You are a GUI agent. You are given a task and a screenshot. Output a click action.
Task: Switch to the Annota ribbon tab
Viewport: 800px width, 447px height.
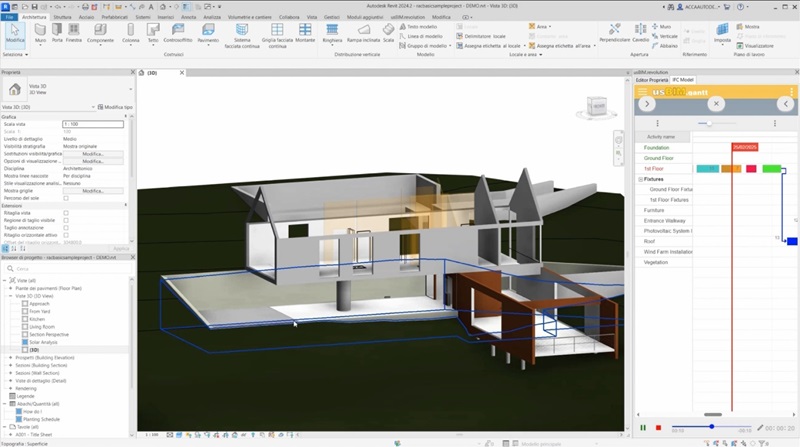coord(188,17)
